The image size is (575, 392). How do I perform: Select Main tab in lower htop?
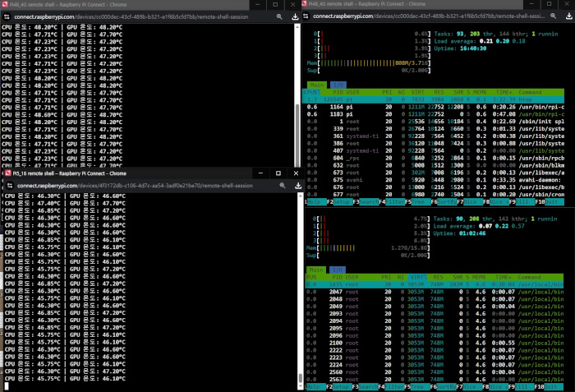click(x=316, y=270)
